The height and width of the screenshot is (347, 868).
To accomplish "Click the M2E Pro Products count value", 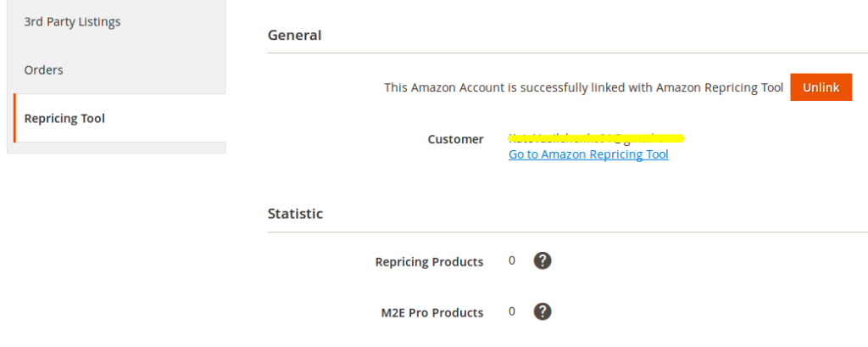I will (512, 312).
